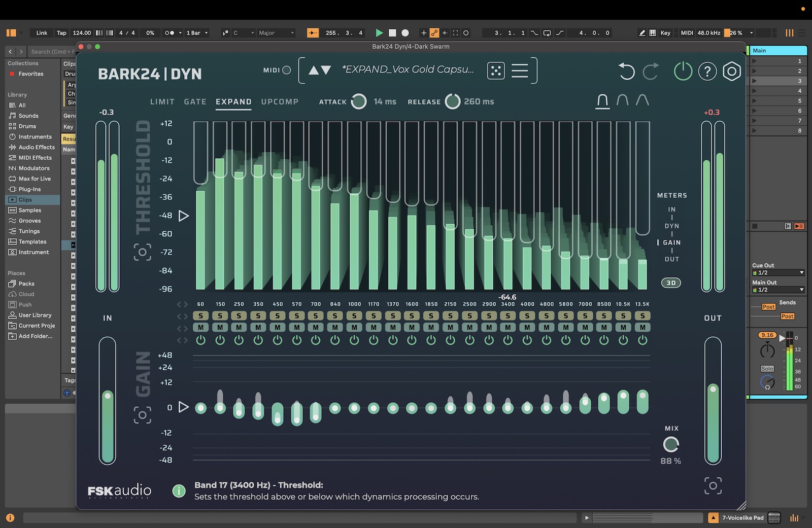Select the flat-top band shape icon

pyautogui.click(x=602, y=100)
